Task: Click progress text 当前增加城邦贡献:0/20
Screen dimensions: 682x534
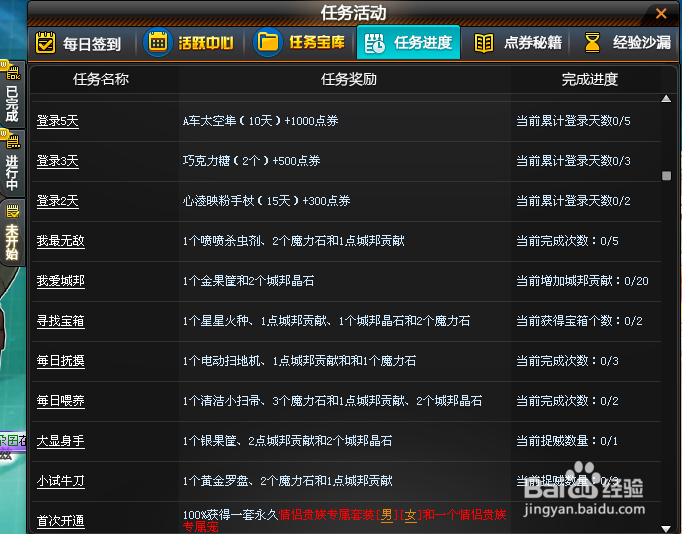Action: click(582, 281)
